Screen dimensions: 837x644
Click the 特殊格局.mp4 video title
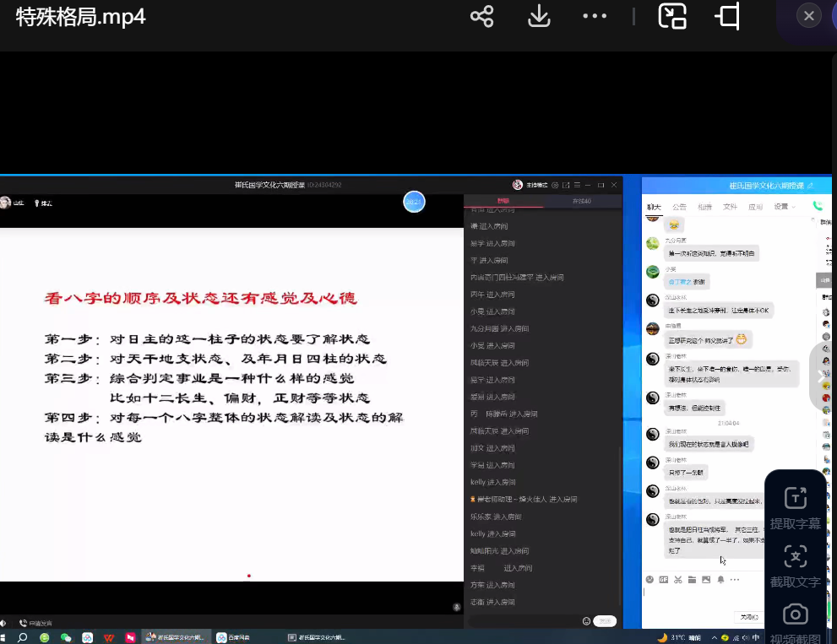point(80,17)
